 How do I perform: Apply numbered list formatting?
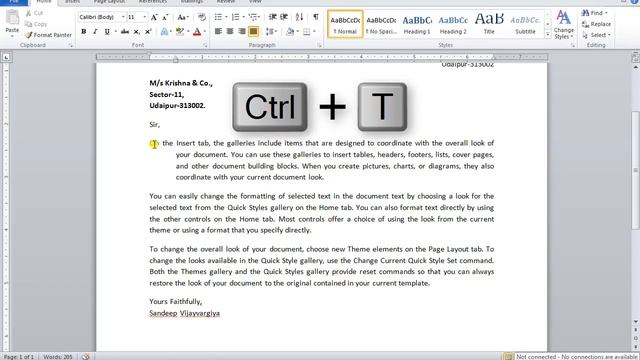[236, 17]
